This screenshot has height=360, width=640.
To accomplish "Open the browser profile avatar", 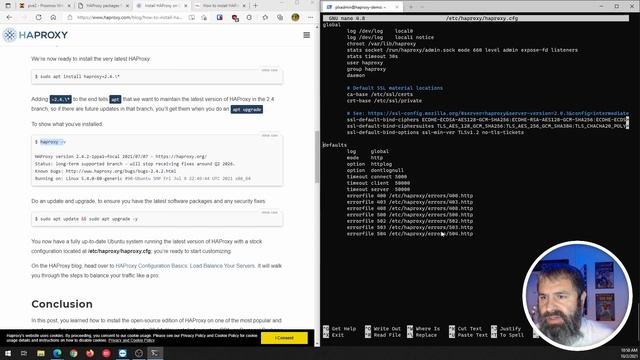I will pyautogui.click(x=295, y=18).
